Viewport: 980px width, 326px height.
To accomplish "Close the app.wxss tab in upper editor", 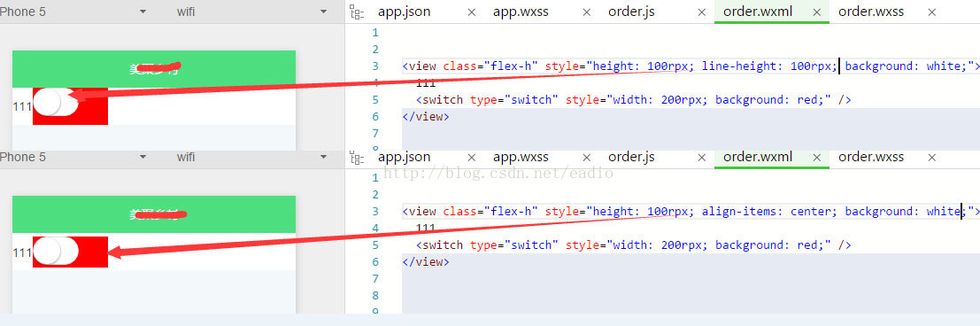I will click(x=587, y=12).
